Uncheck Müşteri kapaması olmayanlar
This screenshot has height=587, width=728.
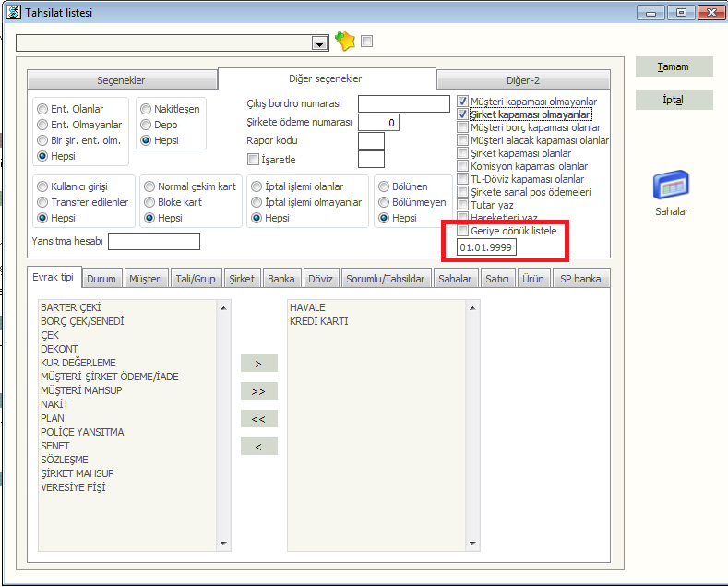463,102
